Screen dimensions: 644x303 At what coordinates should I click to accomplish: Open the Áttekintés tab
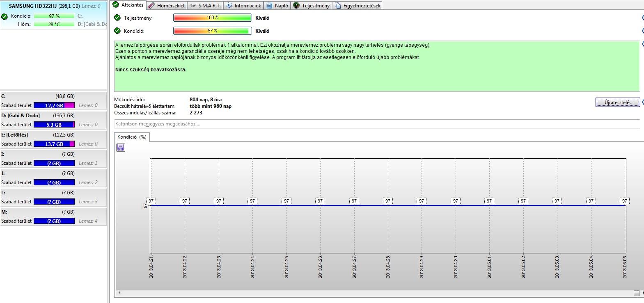point(128,5)
